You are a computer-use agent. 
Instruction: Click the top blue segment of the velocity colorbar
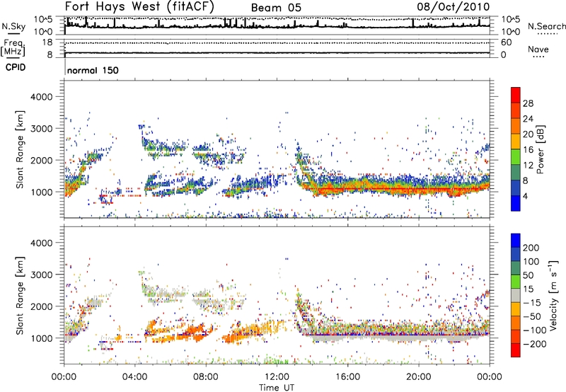(516, 241)
